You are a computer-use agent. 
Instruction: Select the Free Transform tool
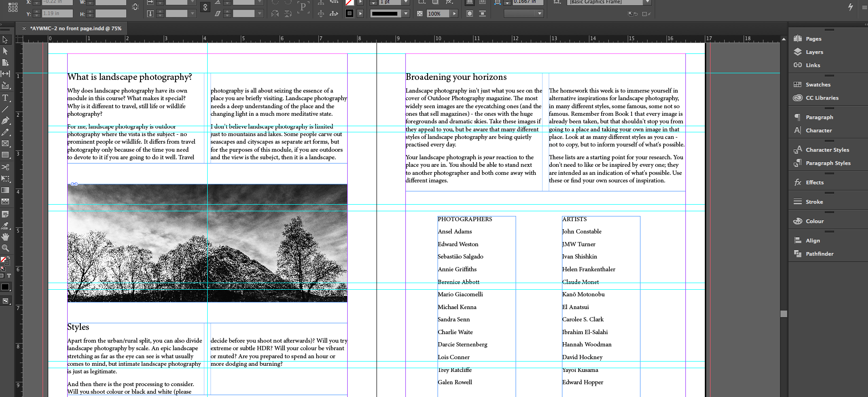coord(5,179)
